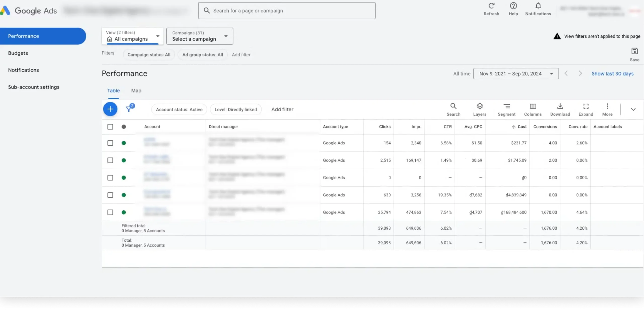Check the last account row checkbox
644x312 pixels.
(x=110, y=212)
